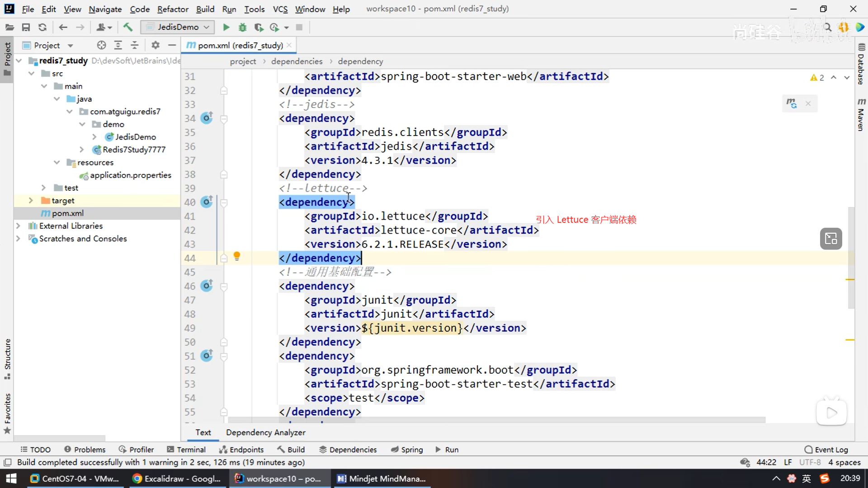
Task: Toggle fold marker on line 46
Action: pyautogui.click(x=224, y=286)
